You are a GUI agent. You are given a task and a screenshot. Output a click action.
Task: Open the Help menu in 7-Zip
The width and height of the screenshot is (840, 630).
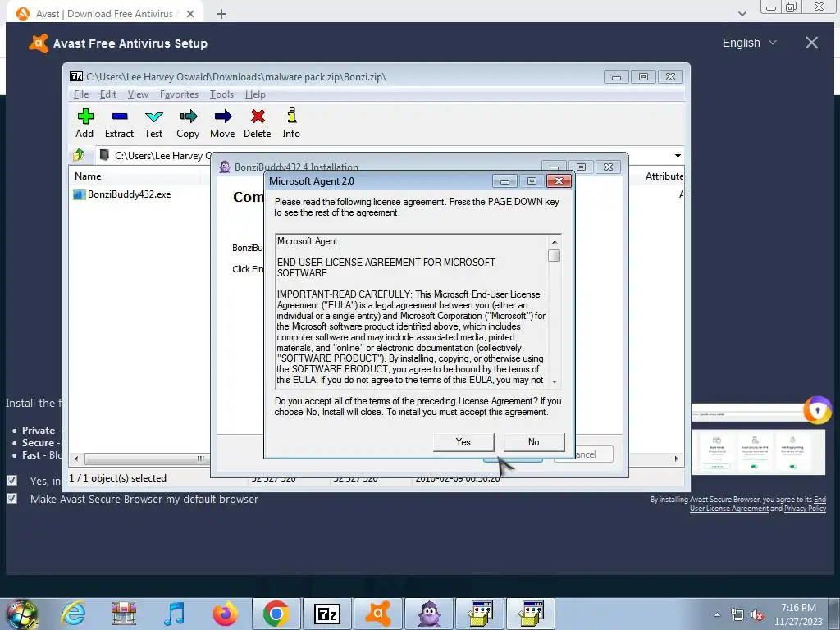coord(255,94)
